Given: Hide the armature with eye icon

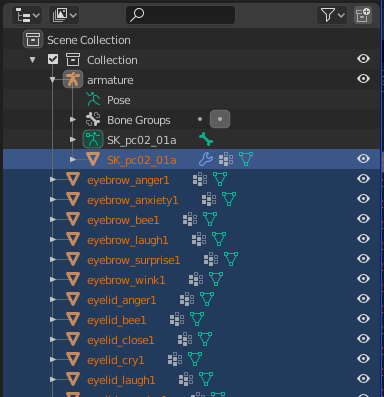Looking at the screenshot, I should (x=363, y=79).
